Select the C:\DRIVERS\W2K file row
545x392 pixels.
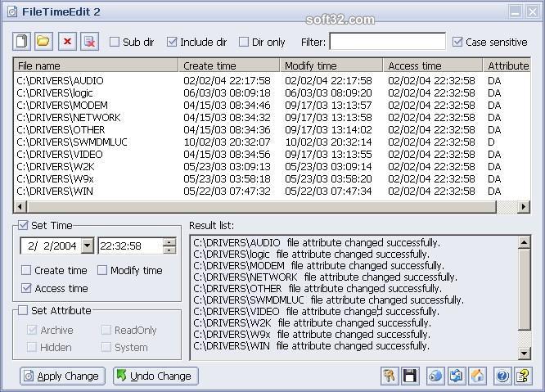[272, 166]
